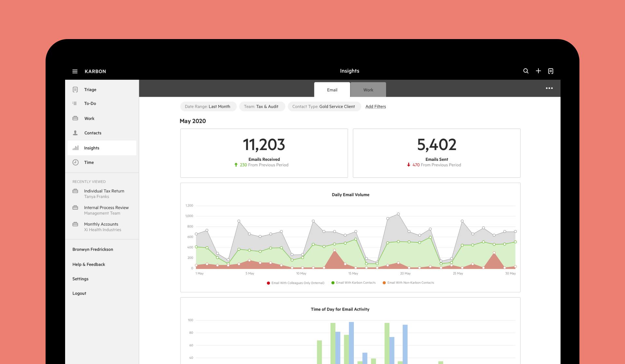625x364 pixels.
Task: Toggle the Email With Non-Karbon Contacts legend item
Action: point(409,283)
